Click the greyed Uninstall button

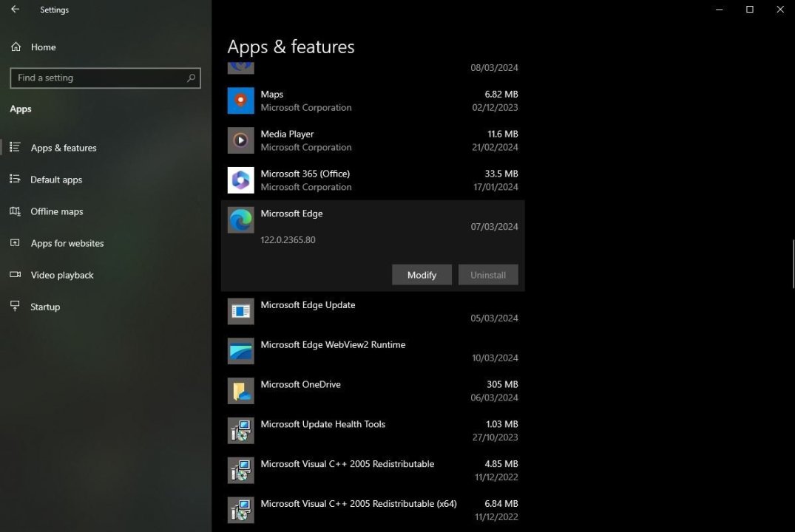pos(488,275)
